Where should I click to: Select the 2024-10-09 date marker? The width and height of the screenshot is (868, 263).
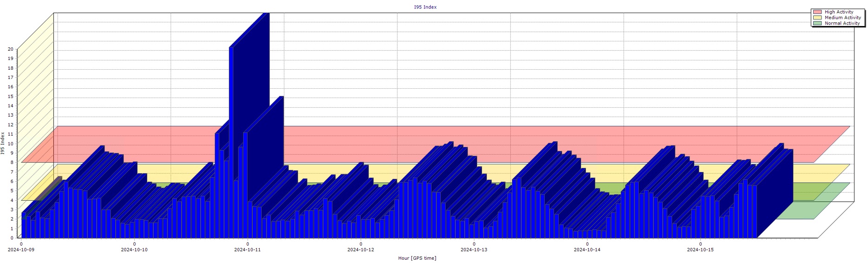pyautogui.click(x=21, y=250)
